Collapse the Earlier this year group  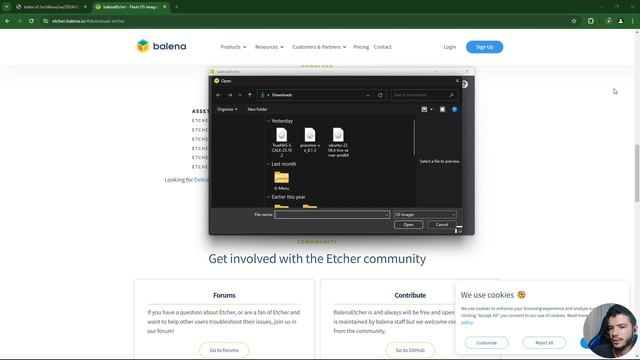coord(268,197)
